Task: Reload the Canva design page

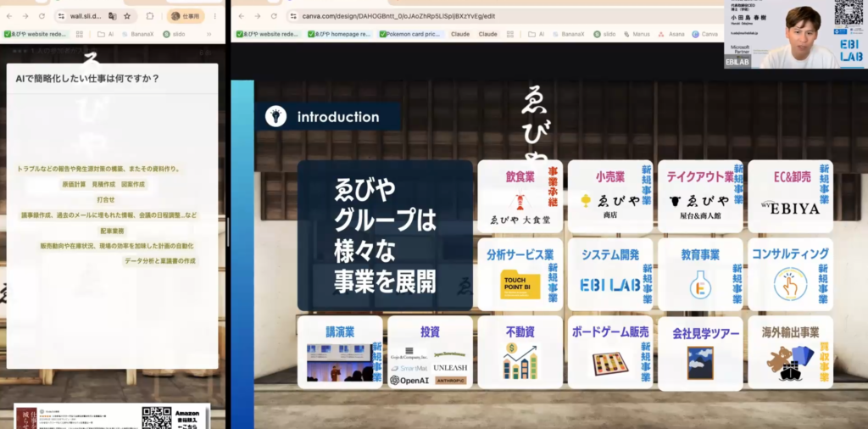Action: (x=274, y=16)
